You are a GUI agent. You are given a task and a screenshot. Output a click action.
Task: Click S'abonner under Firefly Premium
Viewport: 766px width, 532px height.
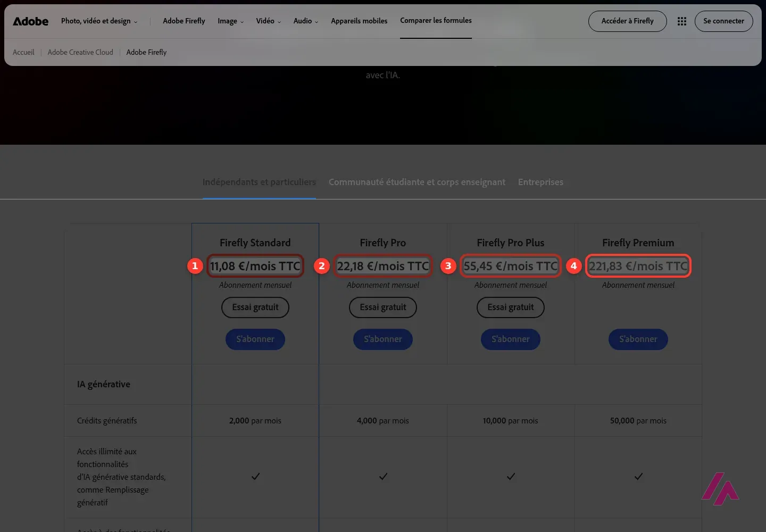638,339
